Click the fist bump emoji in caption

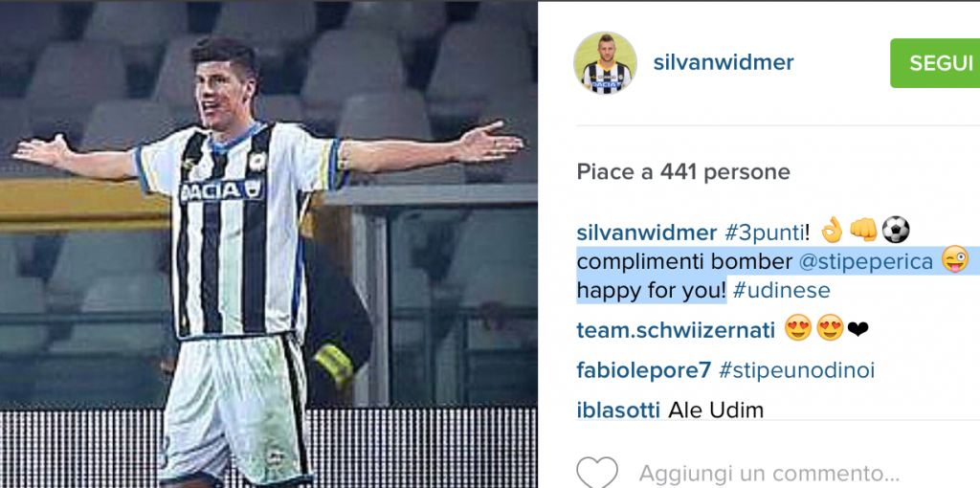(862, 232)
